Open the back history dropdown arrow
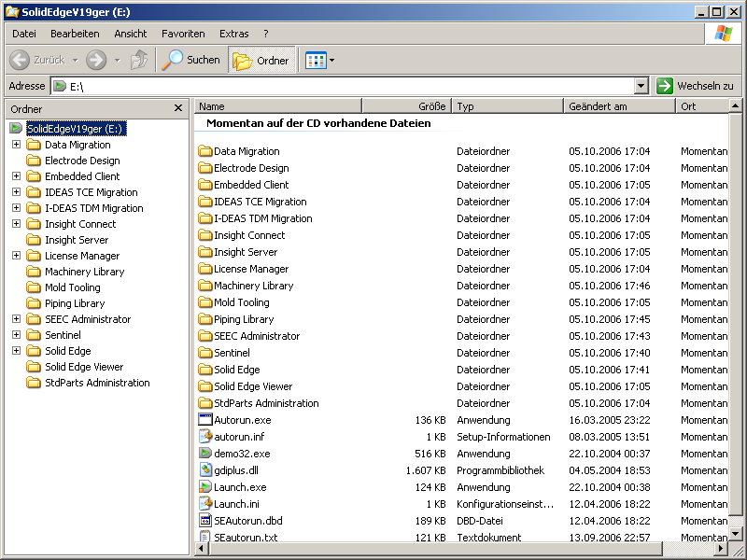 (76, 60)
